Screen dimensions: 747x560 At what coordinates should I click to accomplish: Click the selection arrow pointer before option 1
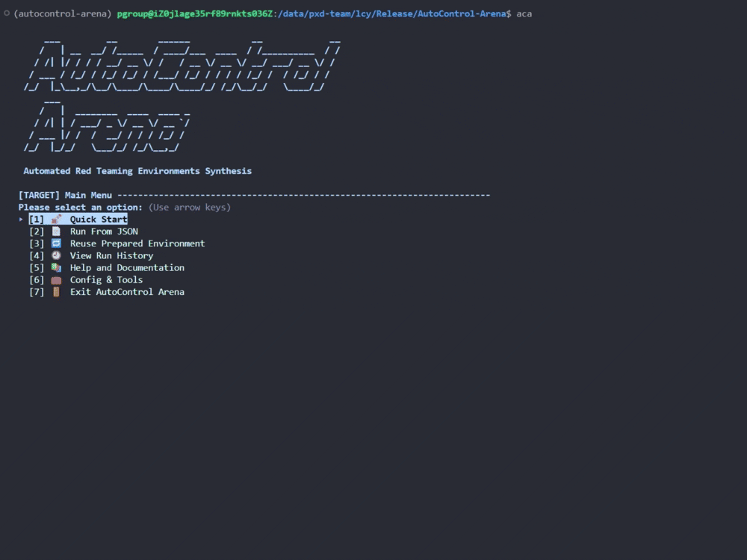click(21, 219)
